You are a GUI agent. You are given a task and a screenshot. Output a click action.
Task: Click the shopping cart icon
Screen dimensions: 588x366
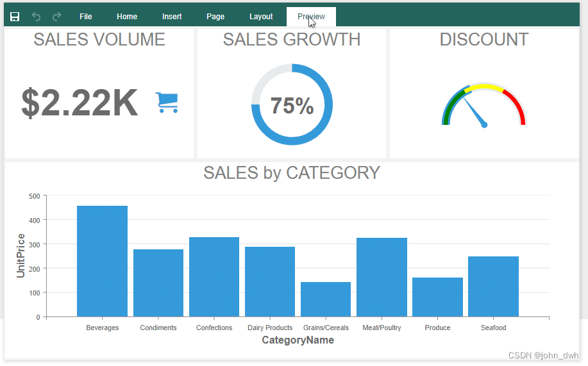pos(167,103)
